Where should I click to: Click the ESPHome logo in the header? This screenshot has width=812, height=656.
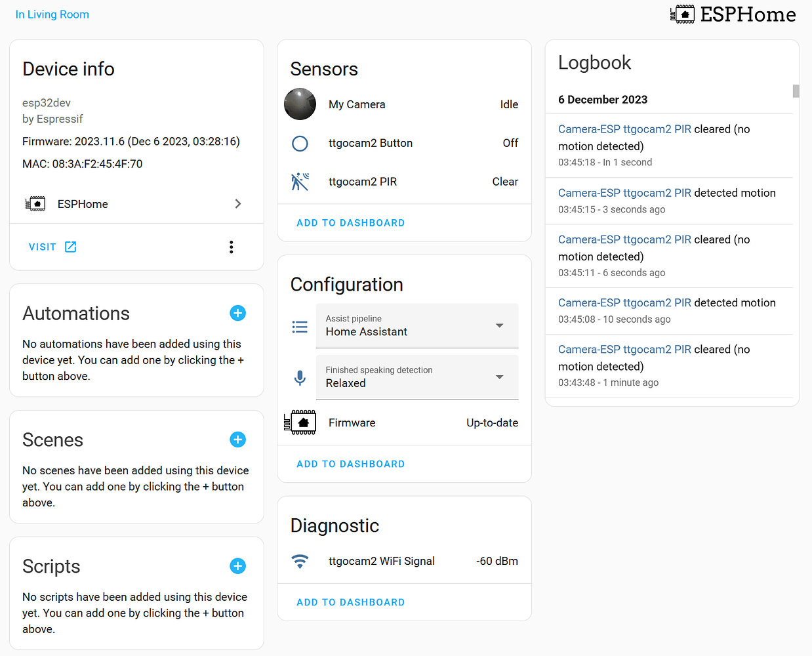tap(732, 14)
